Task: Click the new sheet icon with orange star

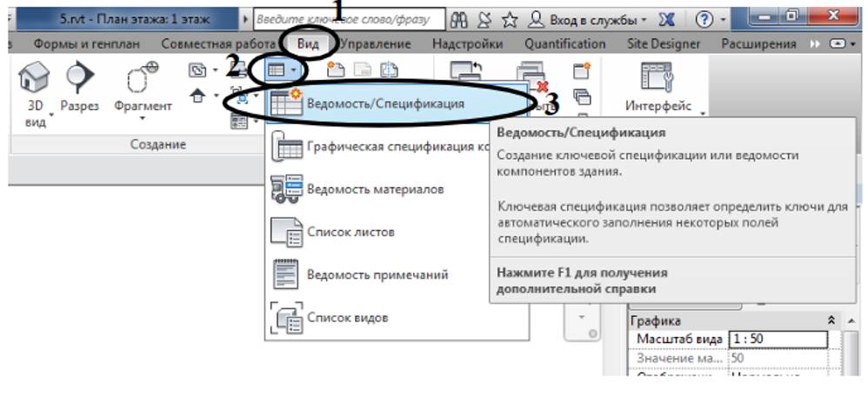Action: tap(336, 69)
